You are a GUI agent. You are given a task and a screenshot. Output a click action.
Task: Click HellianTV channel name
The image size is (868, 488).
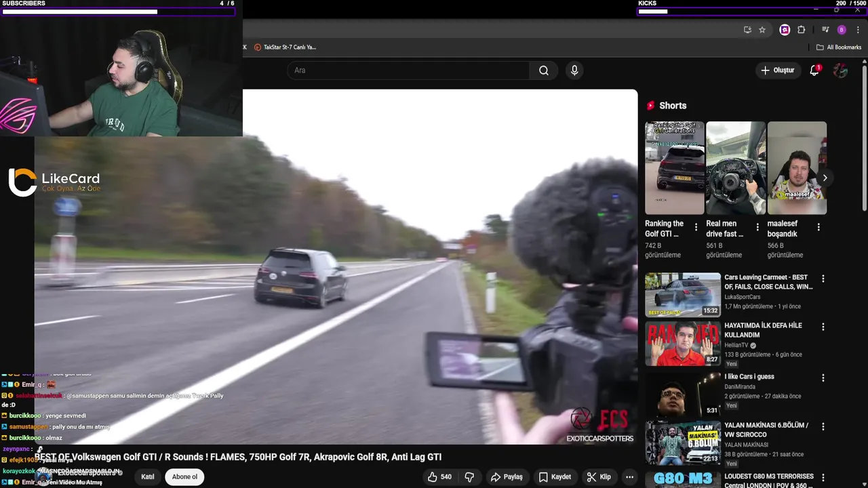point(737,346)
